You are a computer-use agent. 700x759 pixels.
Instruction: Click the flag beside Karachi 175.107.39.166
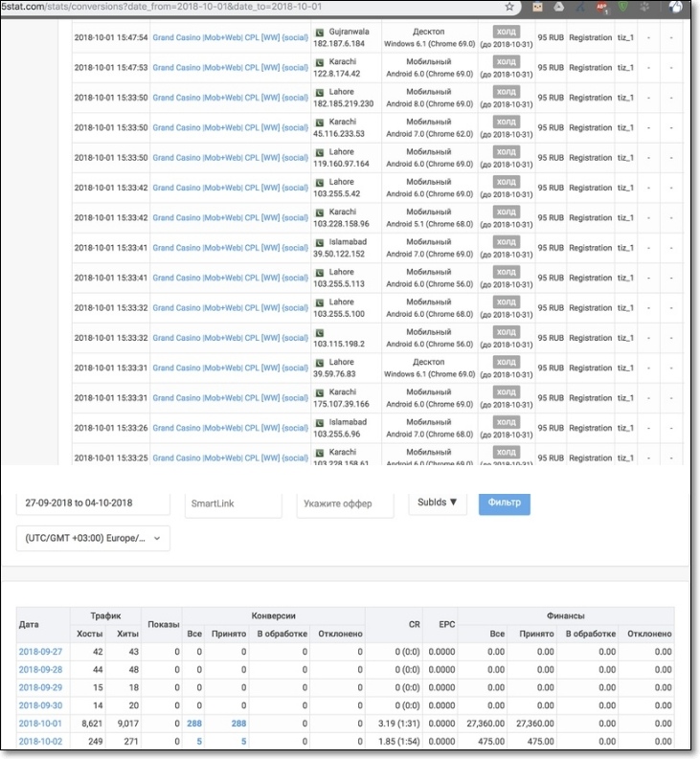(320, 392)
